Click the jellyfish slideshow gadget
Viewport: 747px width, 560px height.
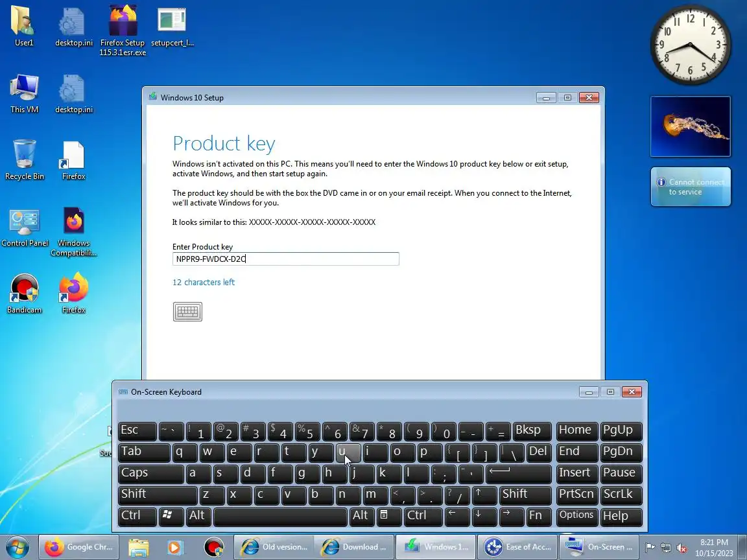[x=691, y=126]
